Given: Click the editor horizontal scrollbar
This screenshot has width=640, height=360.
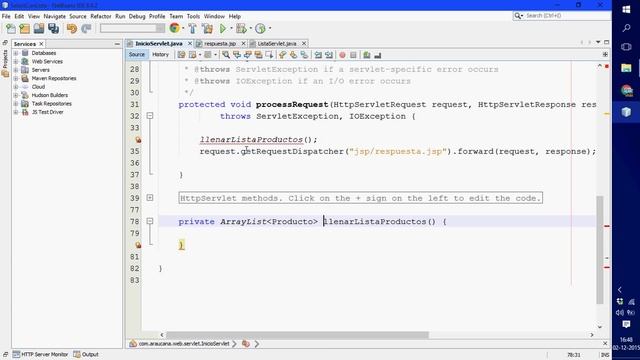Looking at the screenshot, I should click(297, 335).
